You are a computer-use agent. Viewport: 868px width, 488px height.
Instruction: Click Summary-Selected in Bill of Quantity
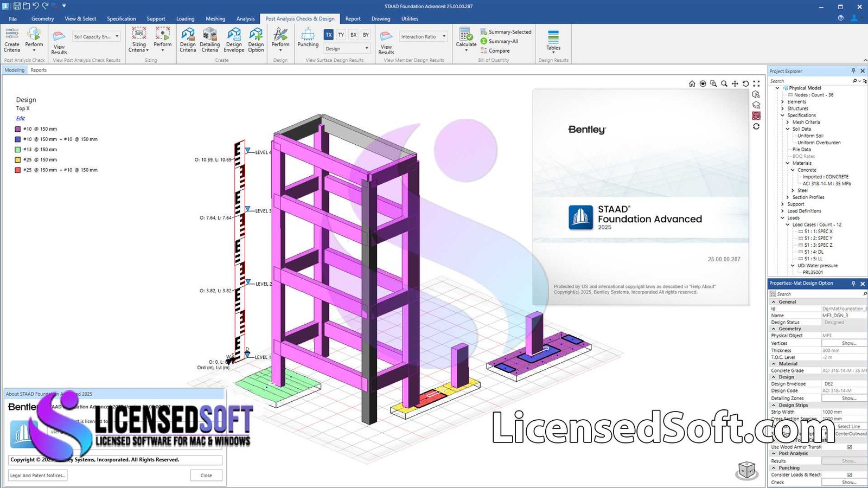coord(506,32)
